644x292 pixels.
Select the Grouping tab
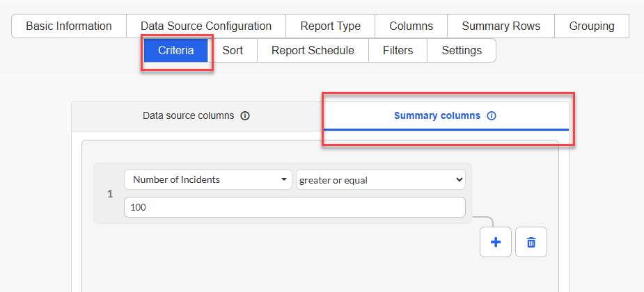[x=592, y=26]
